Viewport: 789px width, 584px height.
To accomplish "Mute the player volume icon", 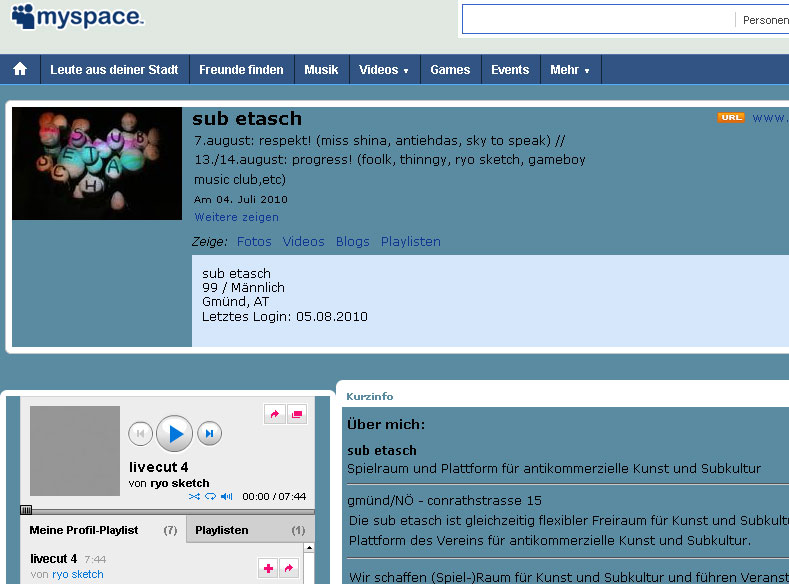I will click(226, 496).
